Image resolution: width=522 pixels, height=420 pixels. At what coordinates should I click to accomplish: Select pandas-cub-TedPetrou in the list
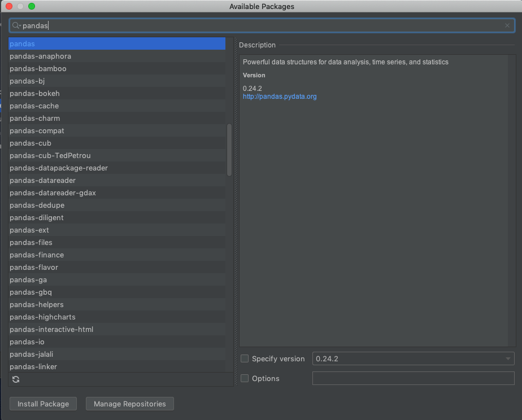coord(117,155)
